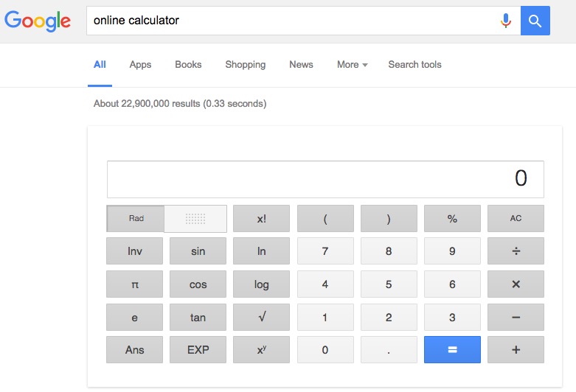Viewport: 576px width, 392px height.
Task: Switch to the Shopping results tab
Action: pos(245,65)
